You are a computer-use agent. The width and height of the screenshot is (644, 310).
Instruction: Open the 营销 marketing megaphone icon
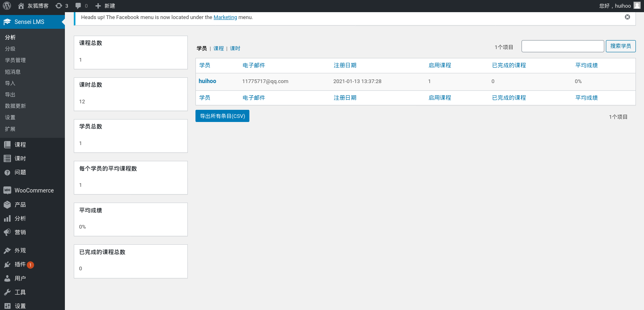(7, 232)
